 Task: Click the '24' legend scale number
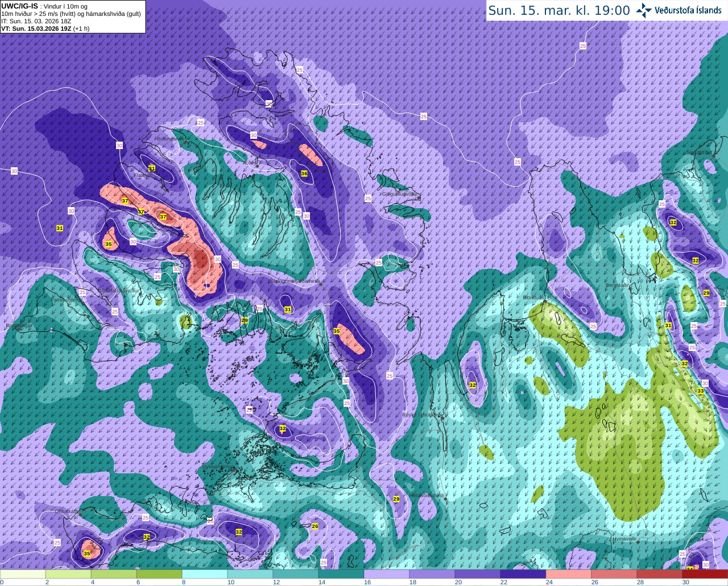coord(549,582)
